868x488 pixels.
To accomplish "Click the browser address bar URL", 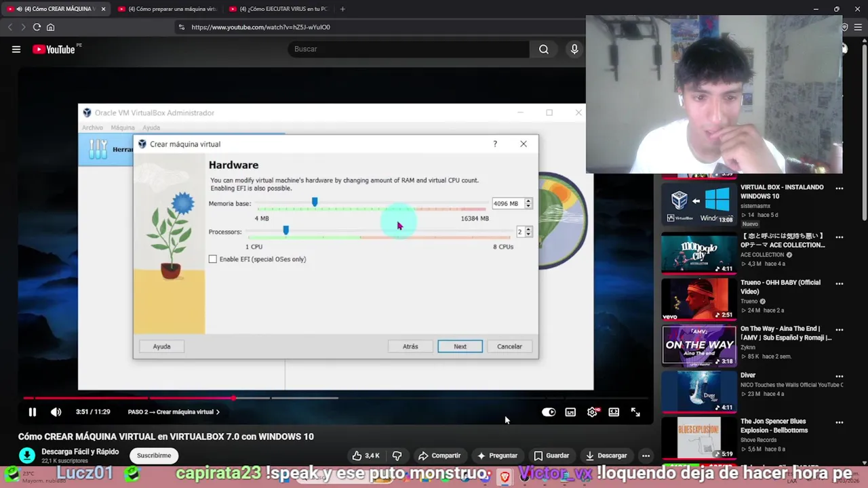I will click(x=261, y=27).
